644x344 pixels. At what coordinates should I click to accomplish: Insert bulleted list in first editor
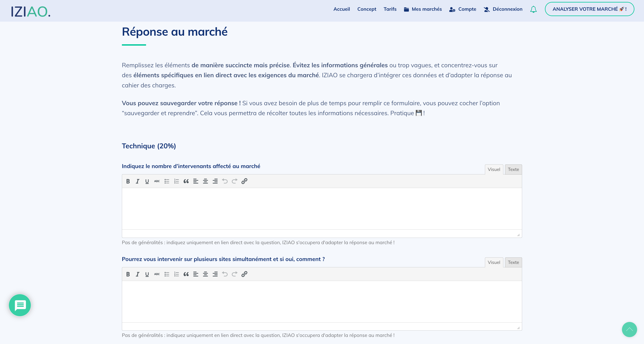click(x=167, y=181)
